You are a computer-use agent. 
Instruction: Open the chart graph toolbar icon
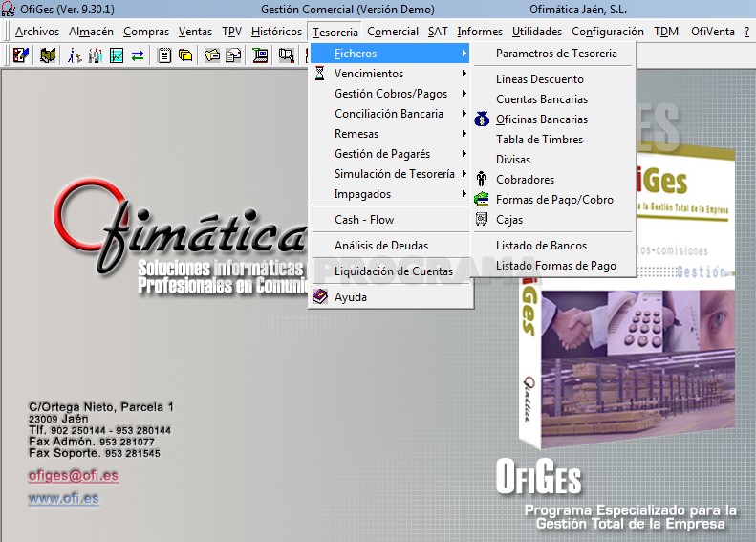(117, 55)
